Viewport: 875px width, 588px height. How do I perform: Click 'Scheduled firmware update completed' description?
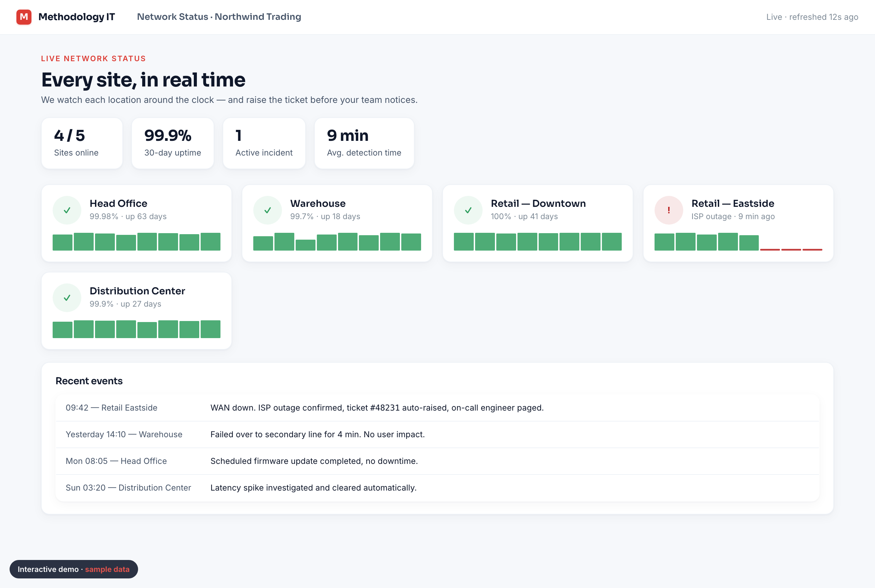314,461
